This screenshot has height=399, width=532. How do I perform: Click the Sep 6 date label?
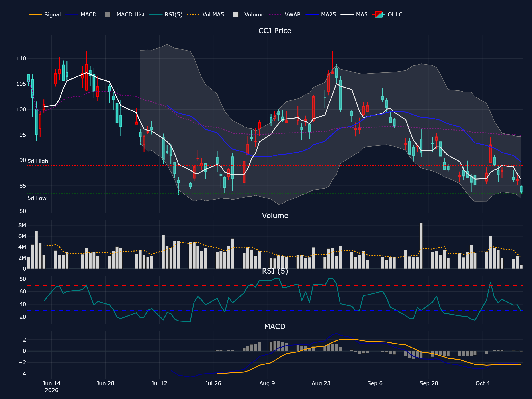375,383
